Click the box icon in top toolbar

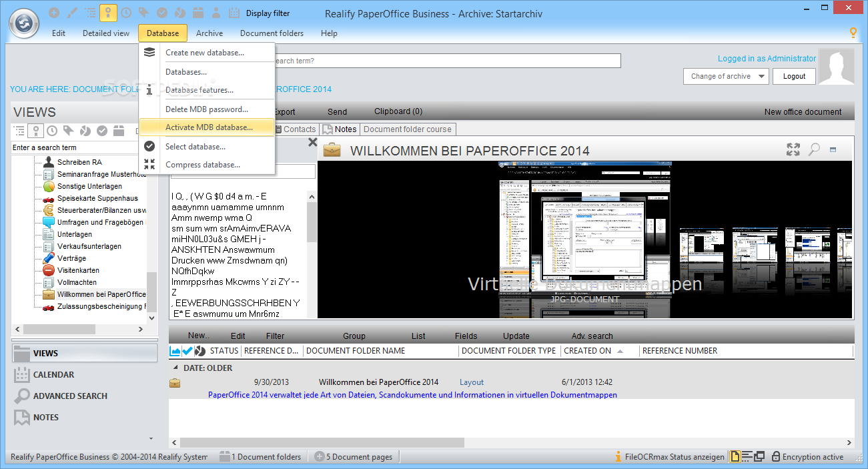[198, 13]
